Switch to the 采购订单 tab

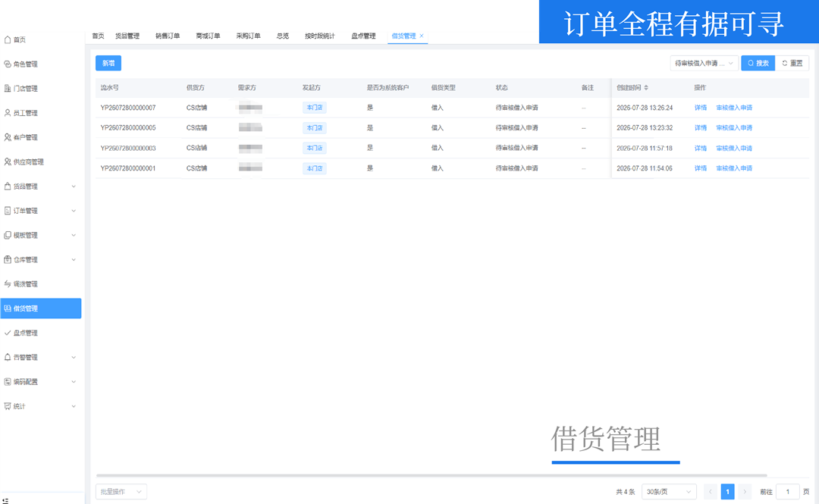tap(248, 36)
